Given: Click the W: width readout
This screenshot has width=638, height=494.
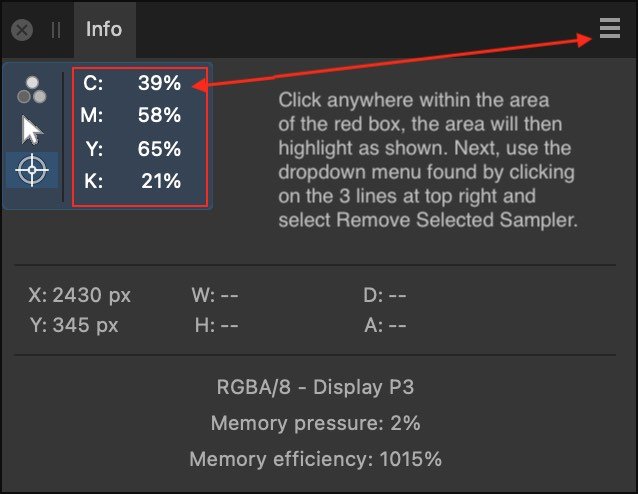Looking at the screenshot, I should (x=215, y=295).
